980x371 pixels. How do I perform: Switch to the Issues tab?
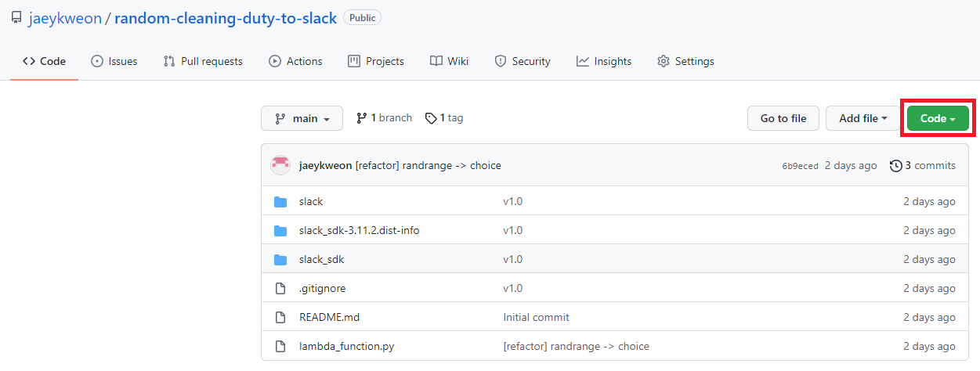click(114, 61)
